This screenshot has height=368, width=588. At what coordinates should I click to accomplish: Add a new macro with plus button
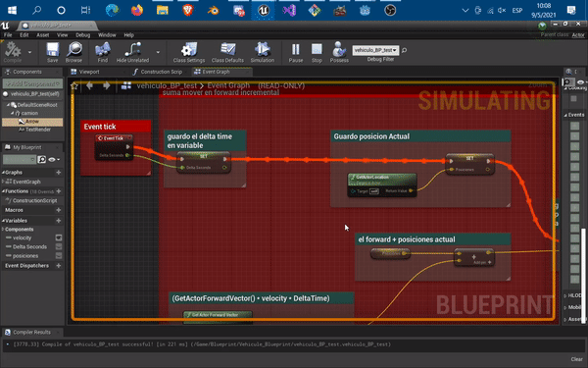click(x=59, y=210)
